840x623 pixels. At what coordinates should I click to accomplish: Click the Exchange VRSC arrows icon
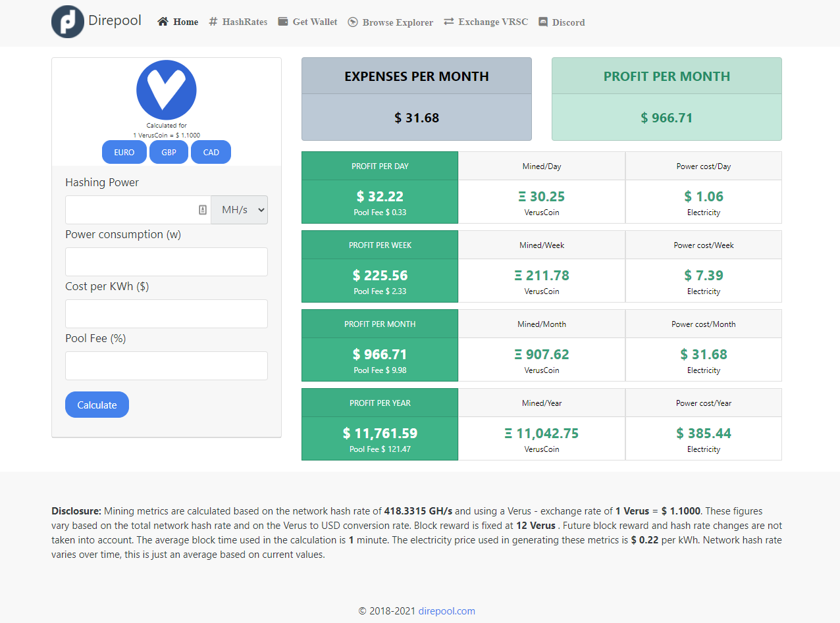point(449,22)
